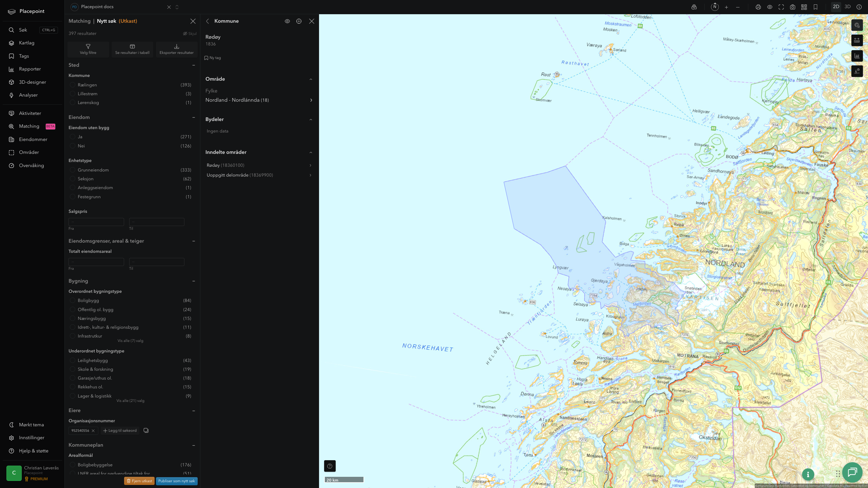
Task: Select Ja under Eiendom uten bygg
Action: point(73,137)
